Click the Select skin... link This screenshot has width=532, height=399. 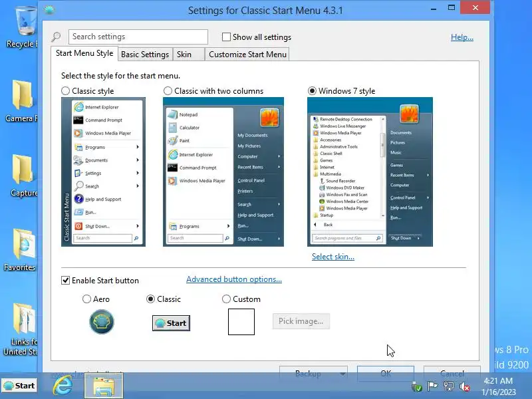pos(333,257)
